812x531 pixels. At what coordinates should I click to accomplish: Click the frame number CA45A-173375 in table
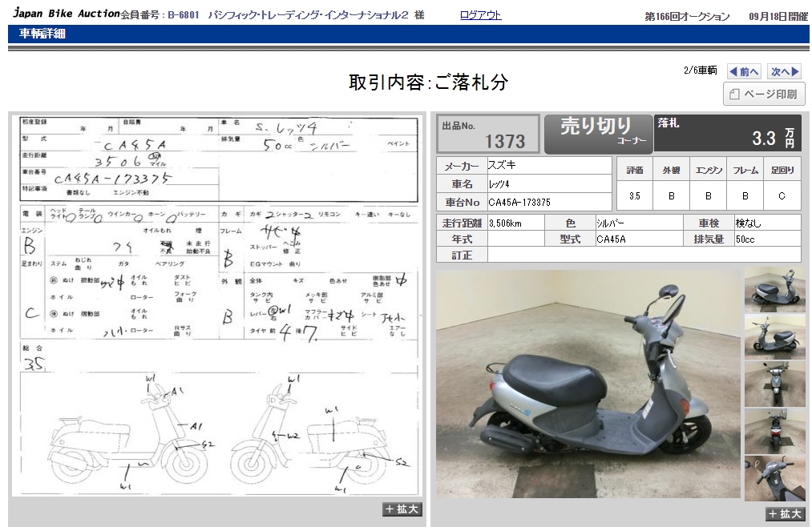pos(549,202)
